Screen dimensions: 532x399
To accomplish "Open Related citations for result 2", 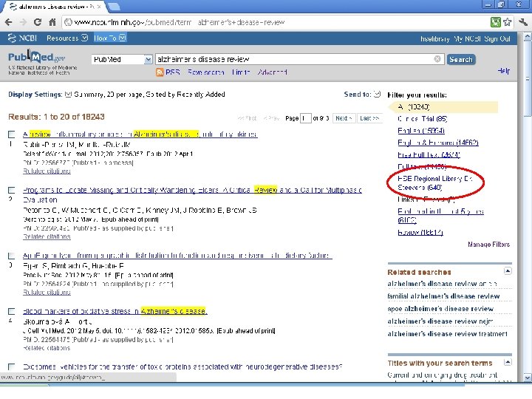I will click(47, 236).
